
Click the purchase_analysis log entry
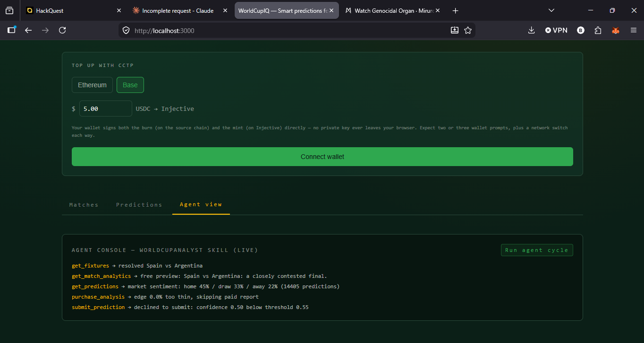pyautogui.click(x=165, y=297)
